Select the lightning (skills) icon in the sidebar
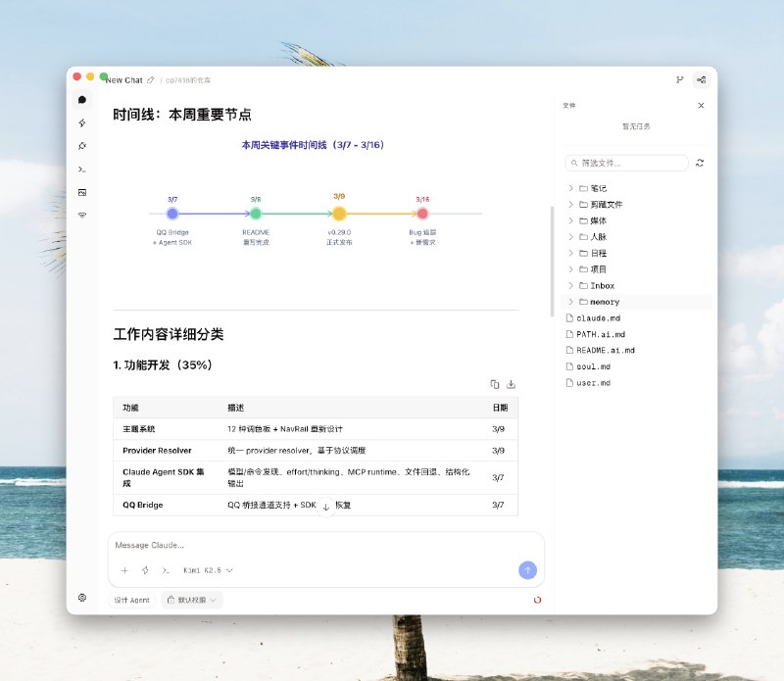 pyautogui.click(x=82, y=122)
